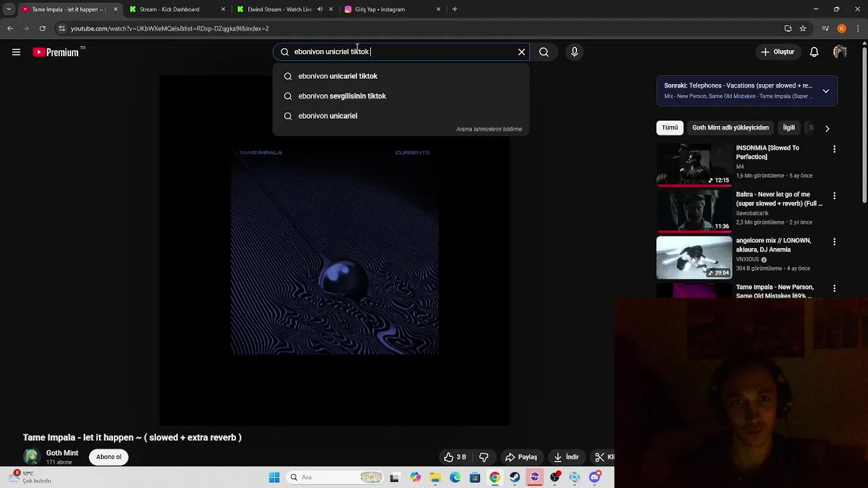Select the İlgili filter chip
The image size is (868, 488).
789,127
